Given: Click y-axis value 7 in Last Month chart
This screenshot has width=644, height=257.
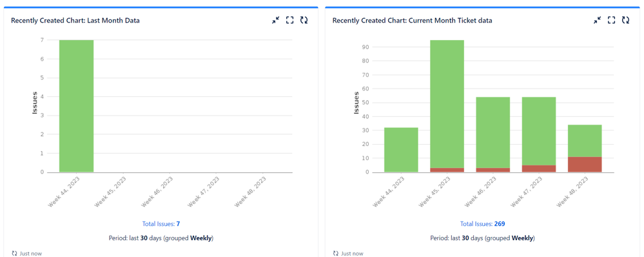Looking at the screenshot, I should [x=42, y=40].
